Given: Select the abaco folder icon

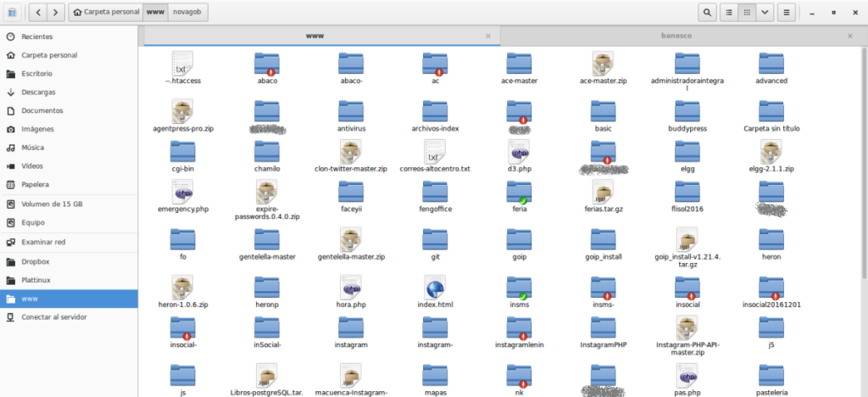Looking at the screenshot, I should [x=267, y=64].
